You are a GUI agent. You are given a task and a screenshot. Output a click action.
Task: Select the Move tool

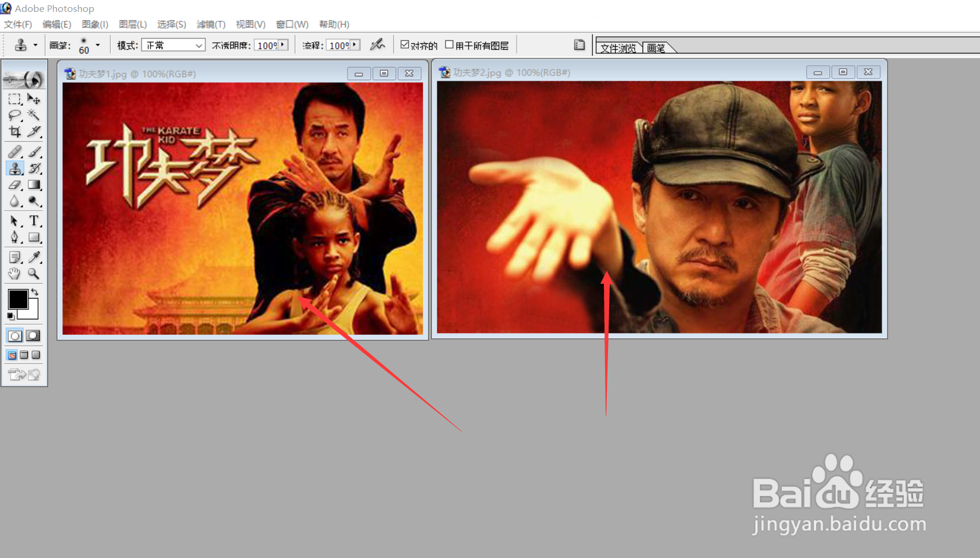(34, 99)
